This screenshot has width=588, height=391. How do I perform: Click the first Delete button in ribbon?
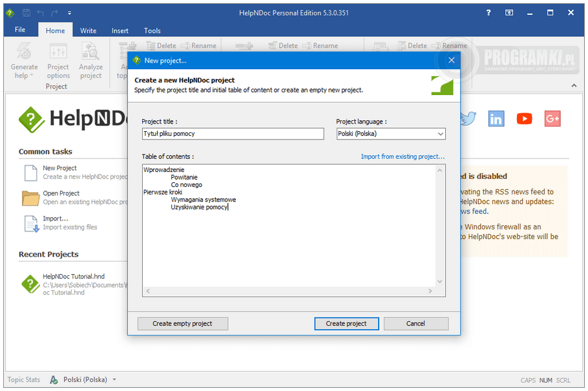pyautogui.click(x=162, y=46)
